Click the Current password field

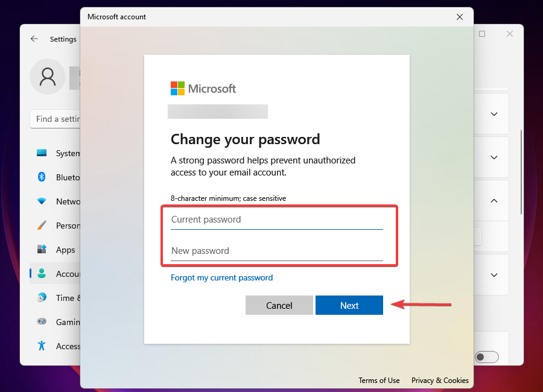[x=277, y=220]
